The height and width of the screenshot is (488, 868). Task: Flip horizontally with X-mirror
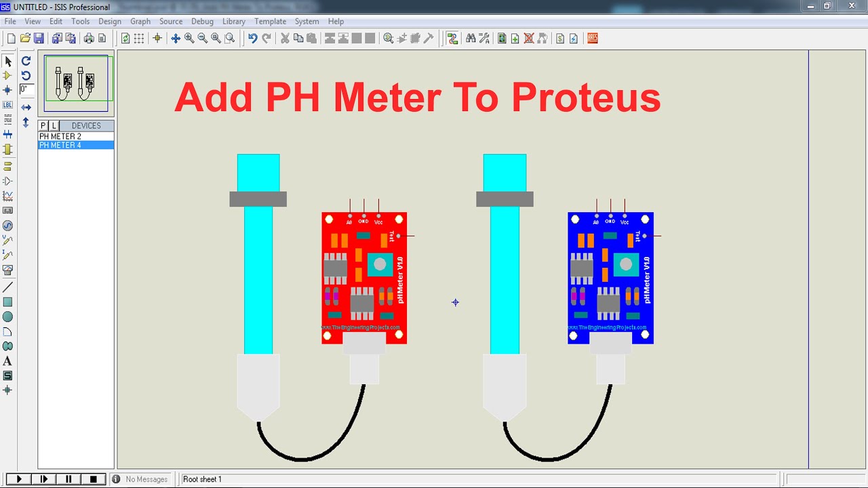click(x=26, y=107)
